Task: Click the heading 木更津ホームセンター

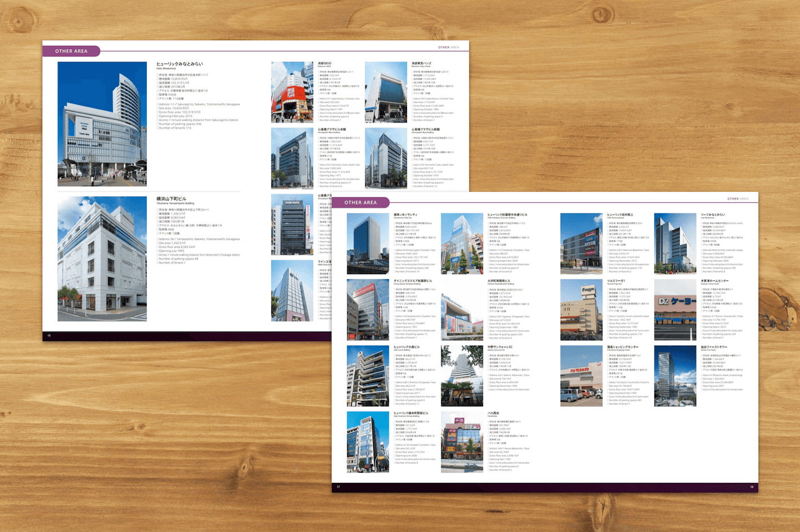Action: click(x=715, y=280)
